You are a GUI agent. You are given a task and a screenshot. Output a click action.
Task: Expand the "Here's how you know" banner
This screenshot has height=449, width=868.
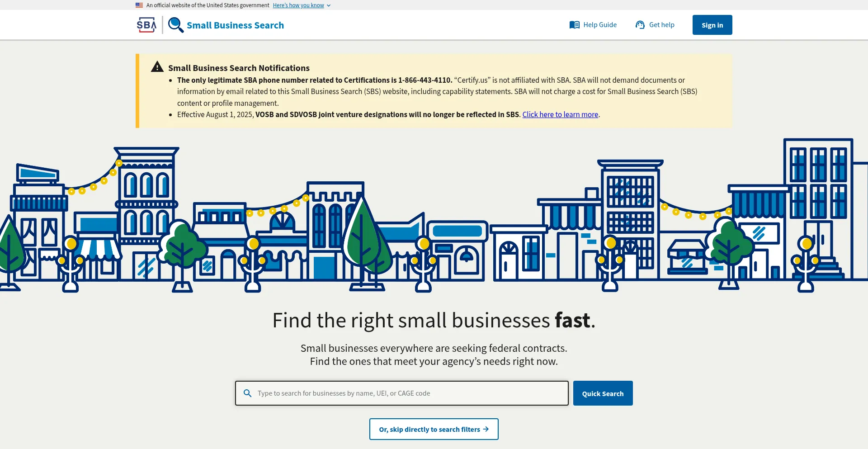tap(298, 5)
